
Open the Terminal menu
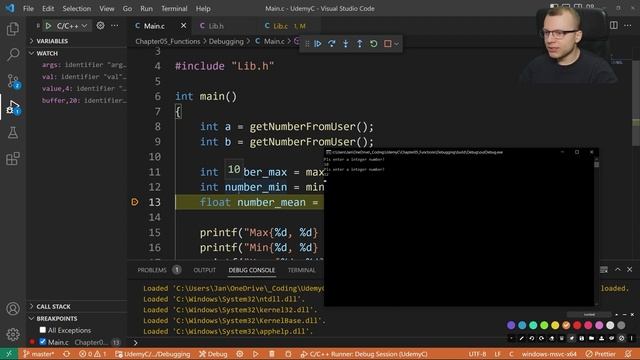click(174, 9)
